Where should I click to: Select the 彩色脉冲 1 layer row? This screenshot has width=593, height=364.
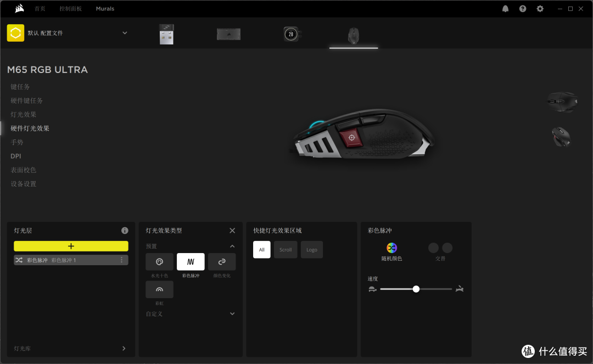[71, 260]
